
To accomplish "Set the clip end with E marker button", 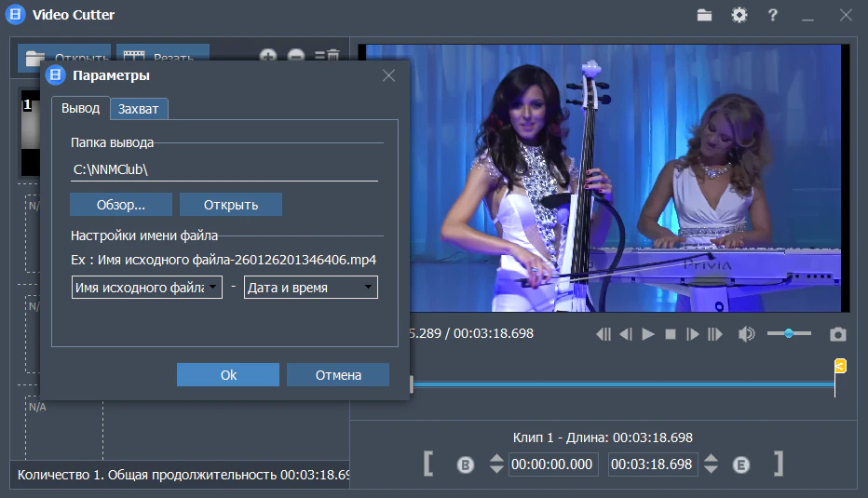I will [x=741, y=464].
